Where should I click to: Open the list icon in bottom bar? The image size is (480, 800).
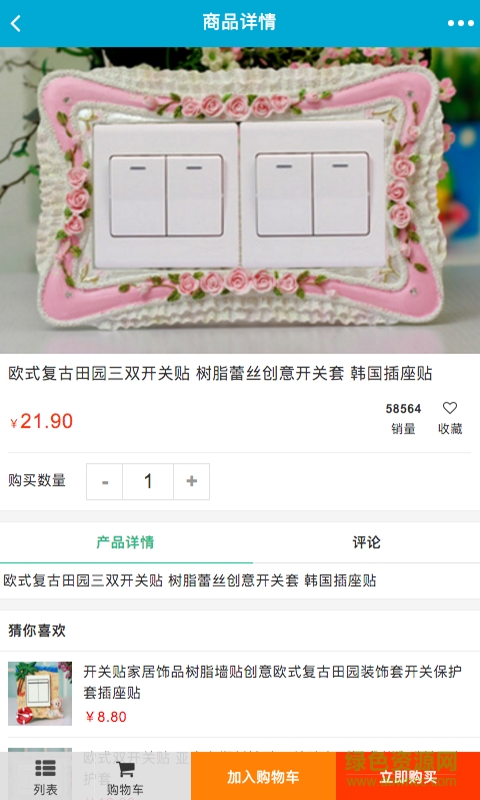point(45,778)
